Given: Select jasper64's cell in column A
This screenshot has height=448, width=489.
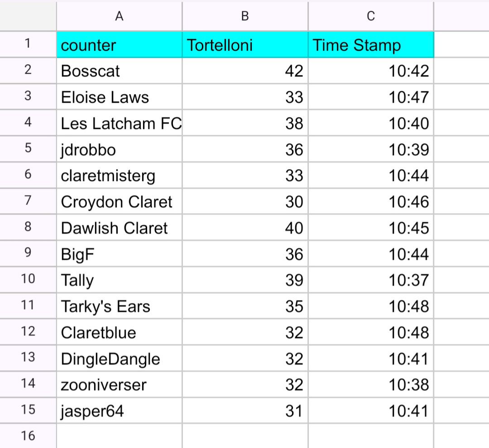Looking at the screenshot, I should click(x=119, y=411).
